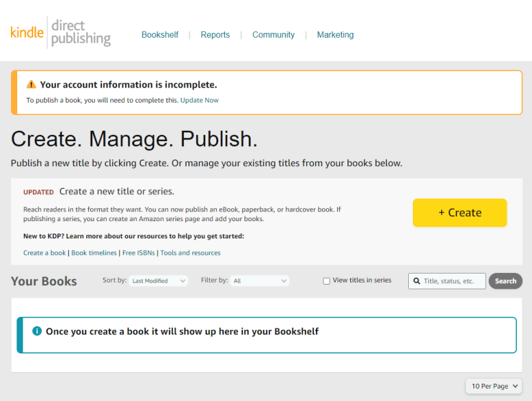Open the Reports tab

215,34
